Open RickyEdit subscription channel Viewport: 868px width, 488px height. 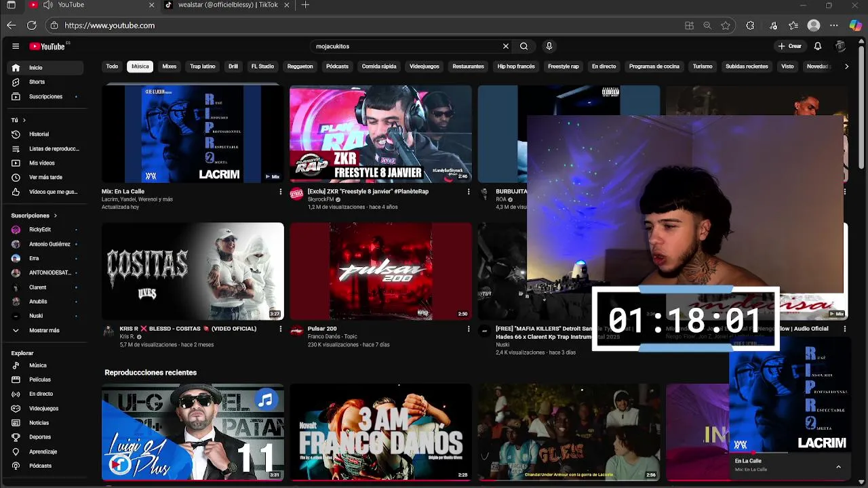[45, 230]
